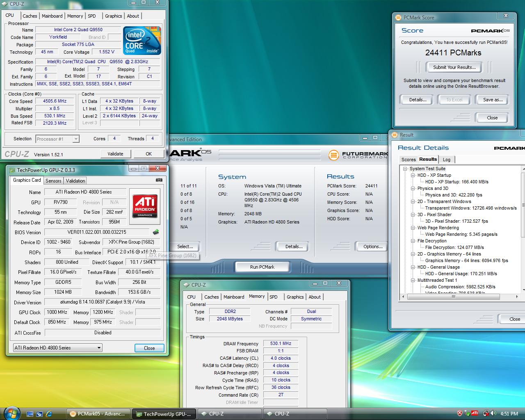Open the ATI Catalyst tray icon
The width and height of the screenshot is (525, 420).
point(475,413)
